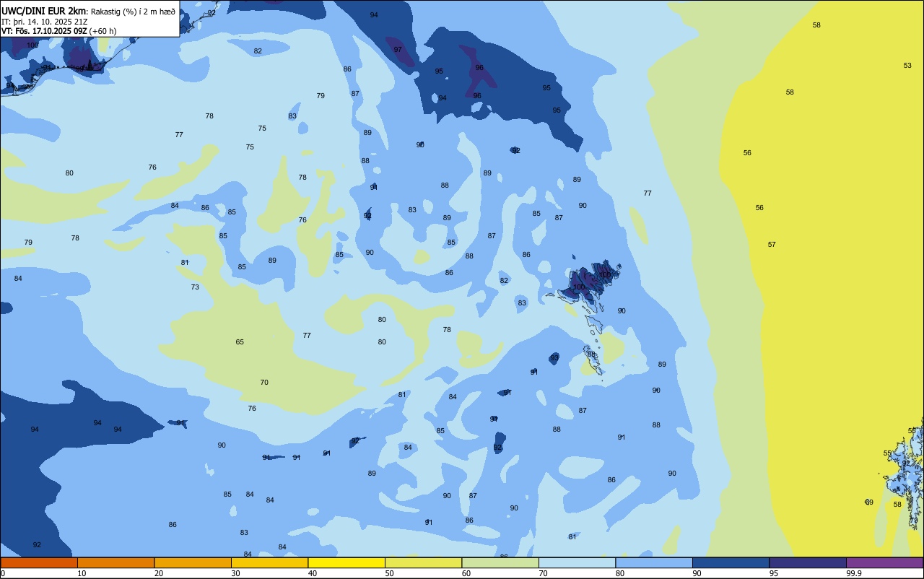This screenshot has height=579, width=924.
Task: Click the humidity value "97" on the map
Action: point(398,50)
